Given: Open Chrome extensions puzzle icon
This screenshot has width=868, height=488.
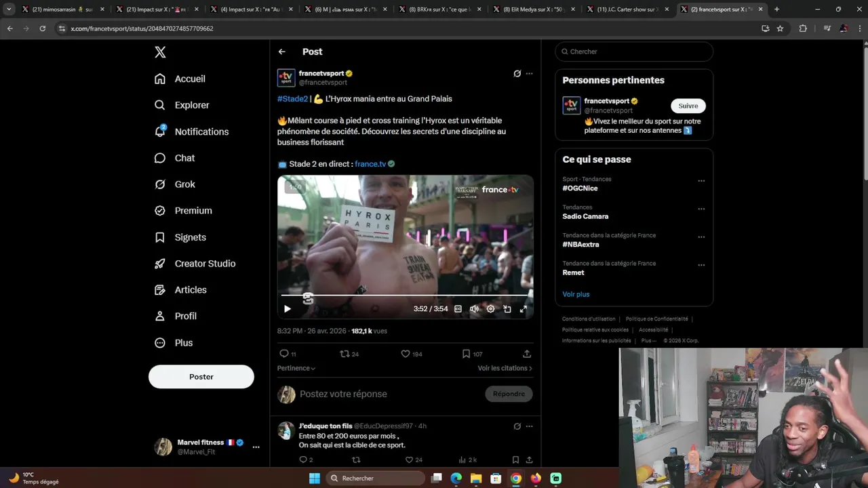Looking at the screenshot, I should (x=803, y=28).
